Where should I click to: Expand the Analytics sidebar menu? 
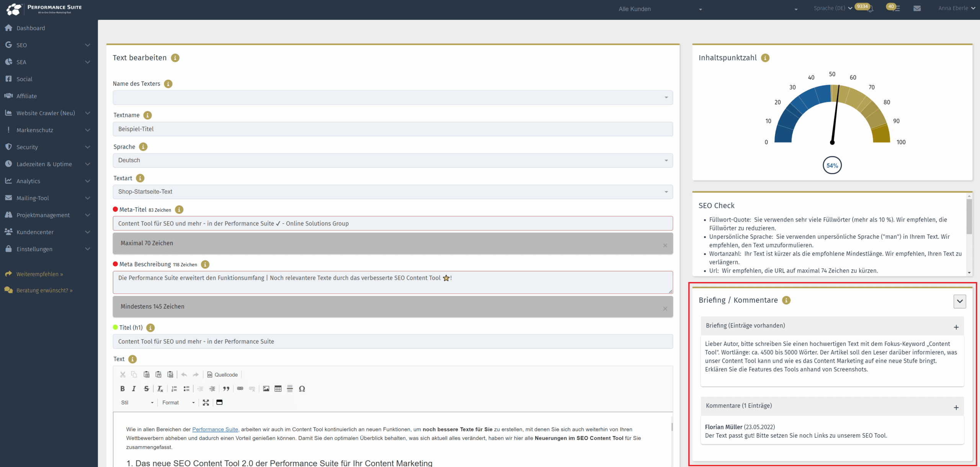[x=49, y=181]
